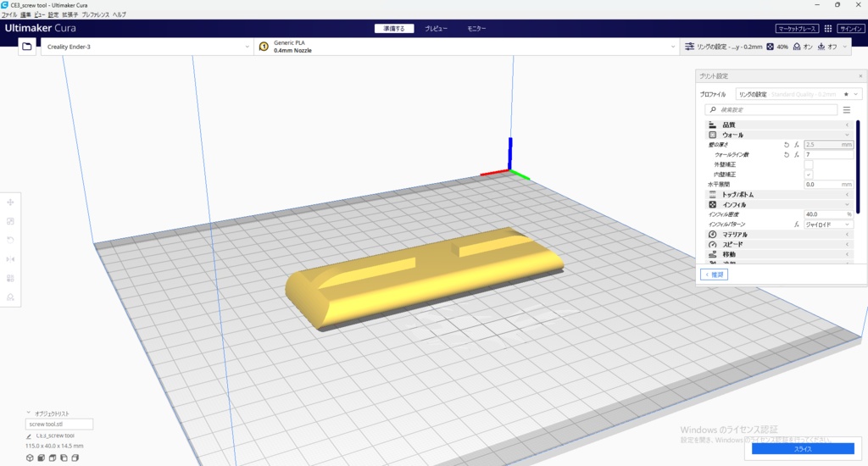Switch to front view cube icon
The height and width of the screenshot is (466, 868).
tap(41, 458)
